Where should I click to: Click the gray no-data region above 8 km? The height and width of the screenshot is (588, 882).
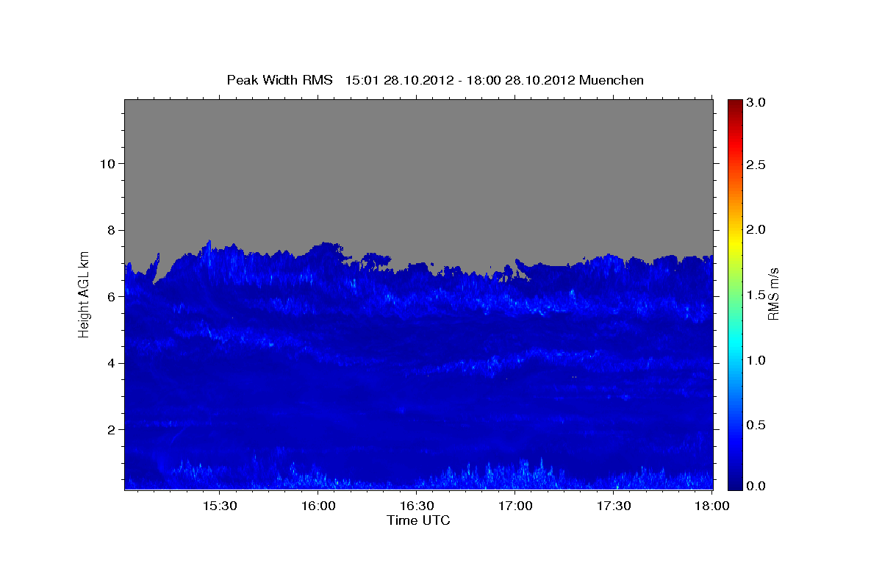pyautogui.click(x=418, y=169)
